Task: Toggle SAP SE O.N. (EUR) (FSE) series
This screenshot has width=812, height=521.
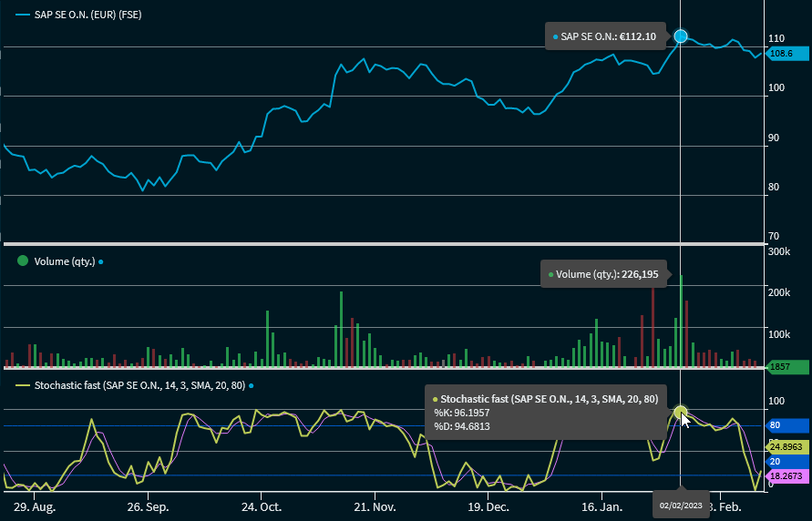Action: (x=87, y=15)
